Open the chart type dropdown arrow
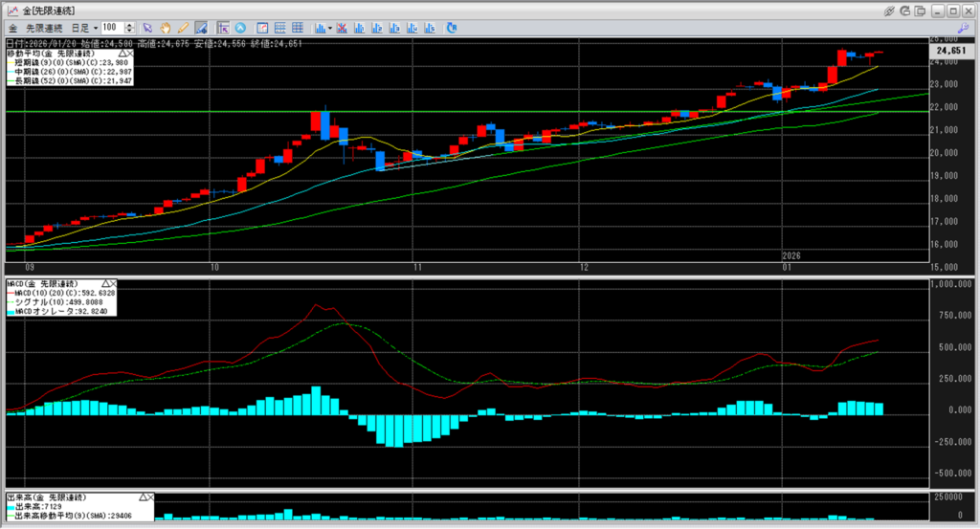 point(329,28)
